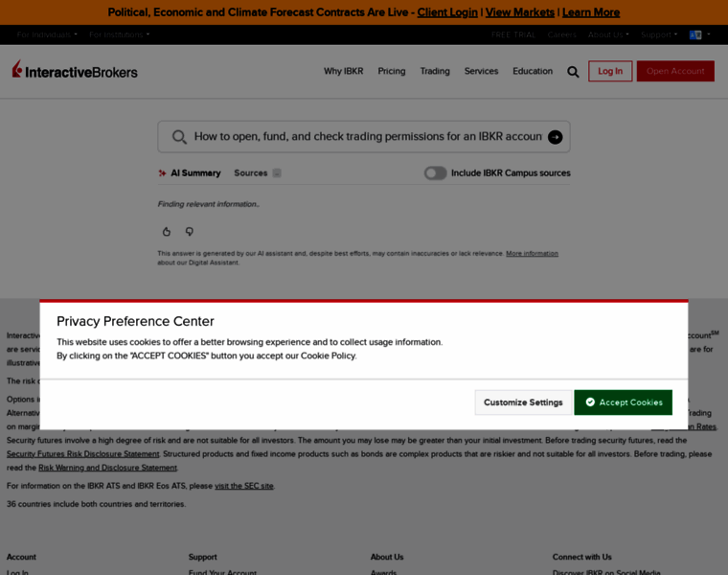The image size is (728, 575).
Task: Open Learn More banner link
Action: (x=591, y=12)
